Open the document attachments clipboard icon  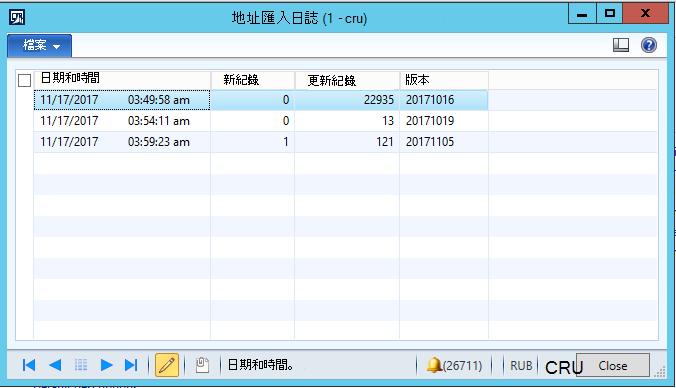pos(202,365)
